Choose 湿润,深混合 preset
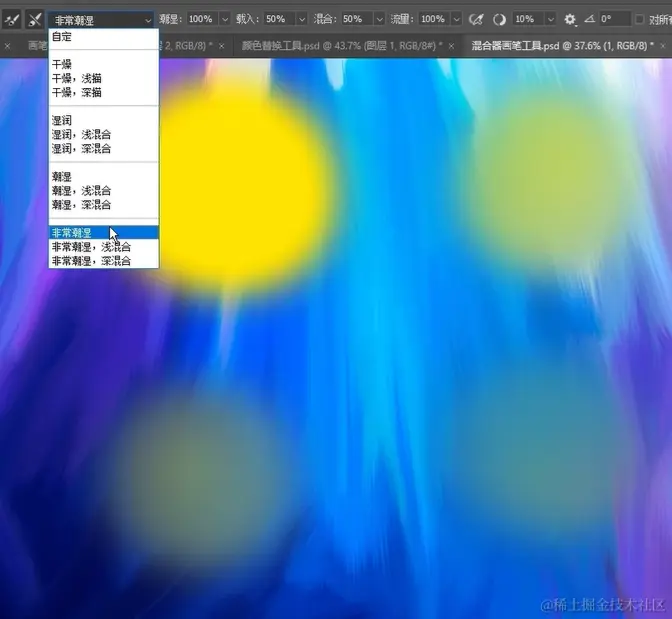Viewport: 672px width, 619px height. click(x=104, y=148)
